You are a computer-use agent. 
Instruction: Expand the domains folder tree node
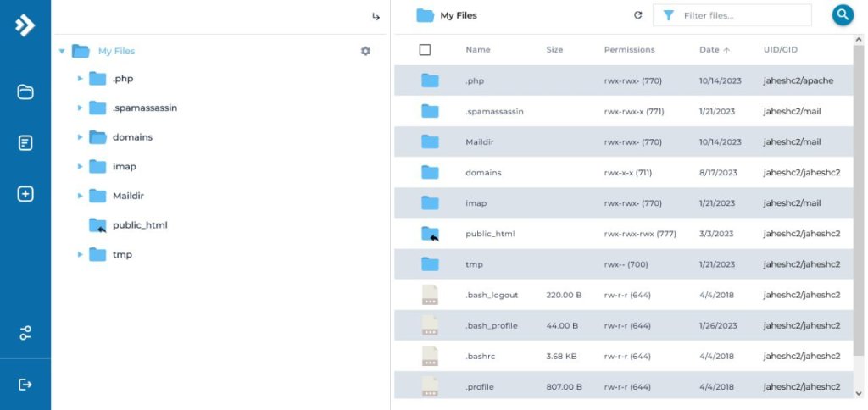tap(80, 137)
